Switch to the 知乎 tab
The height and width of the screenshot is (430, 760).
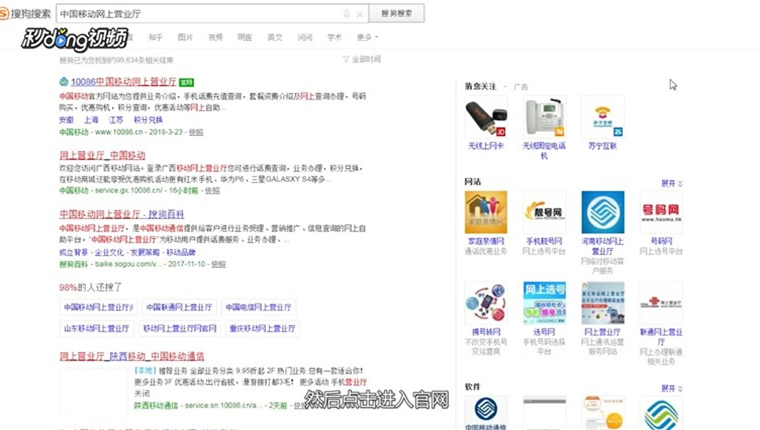[x=156, y=37]
